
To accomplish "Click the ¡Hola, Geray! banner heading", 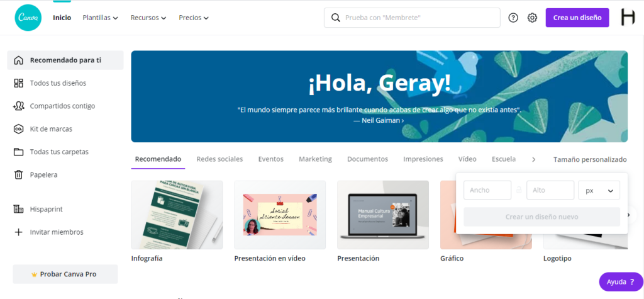I will coord(379,83).
